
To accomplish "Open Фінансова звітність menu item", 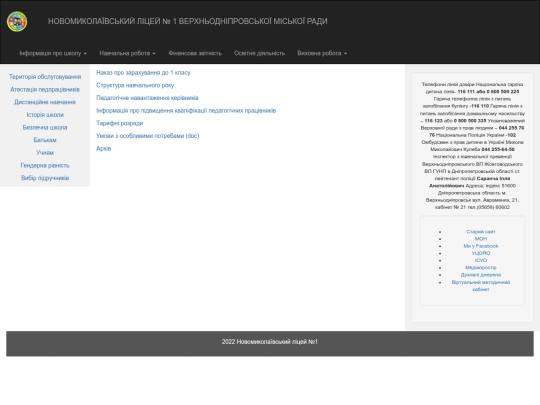I will coord(195,53).
